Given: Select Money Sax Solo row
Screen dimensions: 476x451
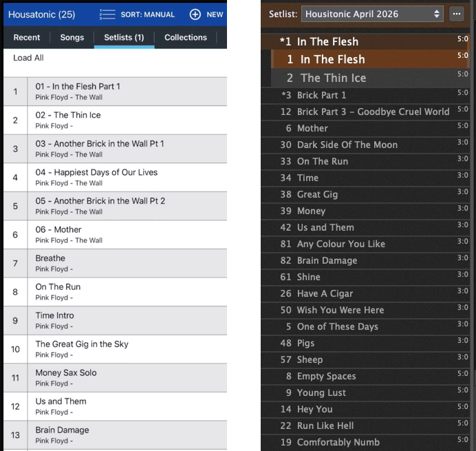Looking at the screenshot, I should pyautogui.click(x=115, y=377).
